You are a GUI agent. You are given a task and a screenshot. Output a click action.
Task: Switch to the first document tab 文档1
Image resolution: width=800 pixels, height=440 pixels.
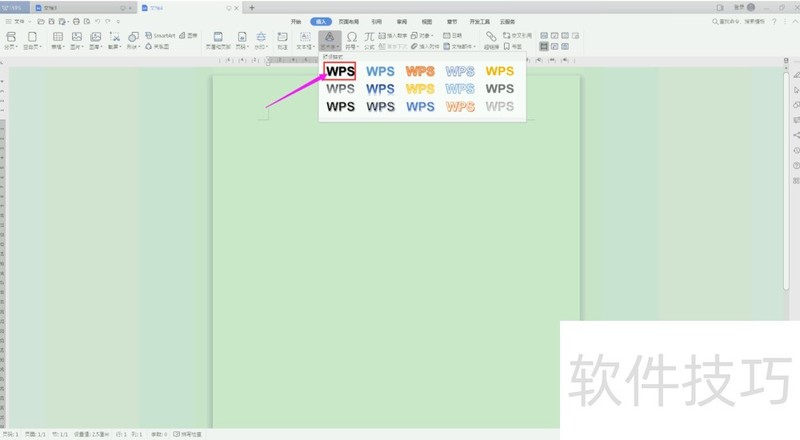click(x=83, y=8)
